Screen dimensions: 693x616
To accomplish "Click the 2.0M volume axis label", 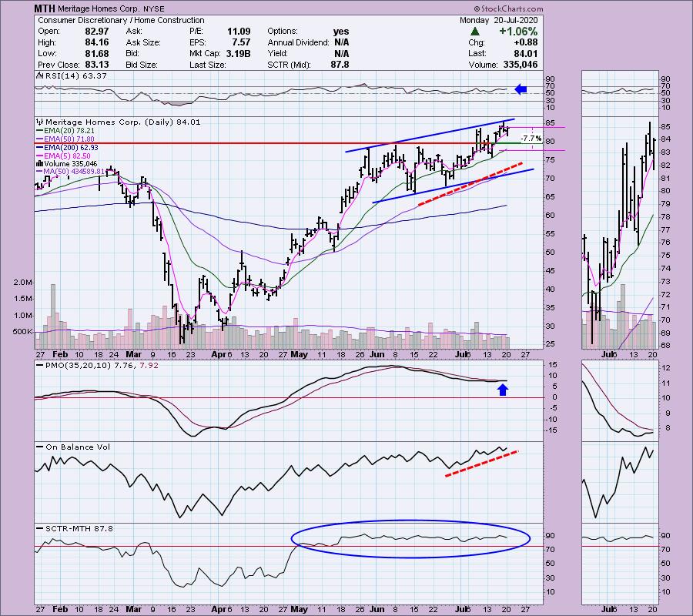I will pyautogui.click(x=22, y=283).
